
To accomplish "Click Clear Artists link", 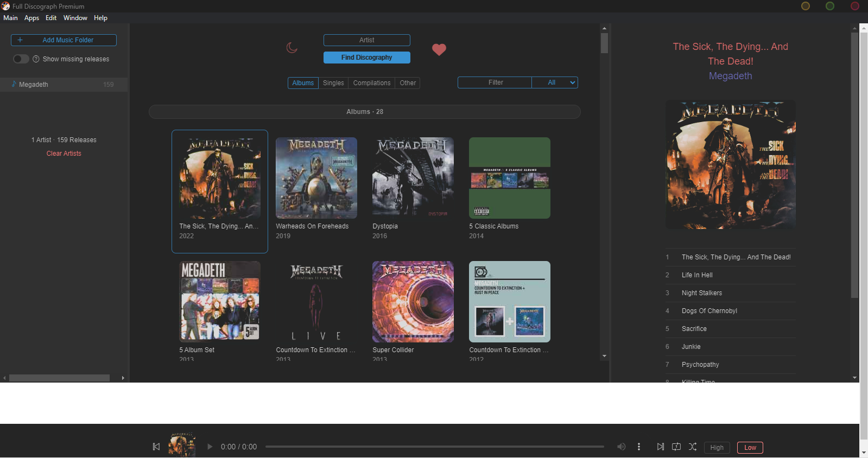I will pyautogui.click(x=64, y=154).
